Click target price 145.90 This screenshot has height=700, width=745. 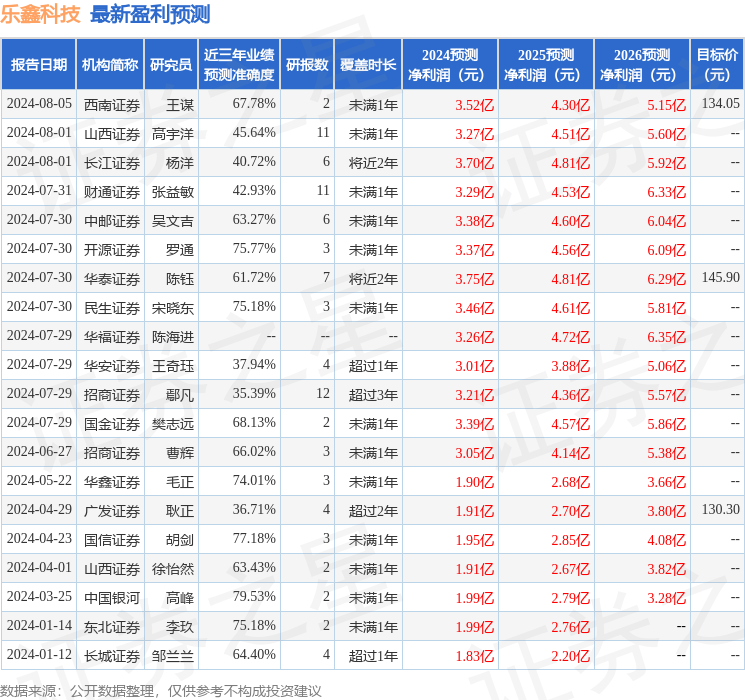coord(721,278)
